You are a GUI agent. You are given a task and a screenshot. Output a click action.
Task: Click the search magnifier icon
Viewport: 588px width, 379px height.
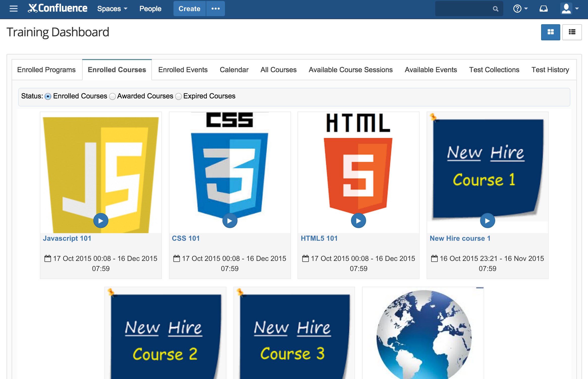pos(495,9)
